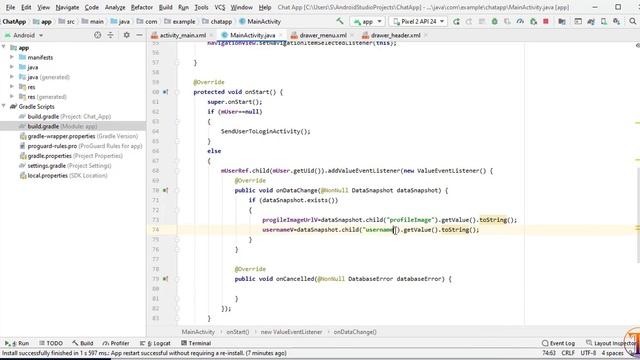Click the Profile app gauge icon

tap(520, 21)
